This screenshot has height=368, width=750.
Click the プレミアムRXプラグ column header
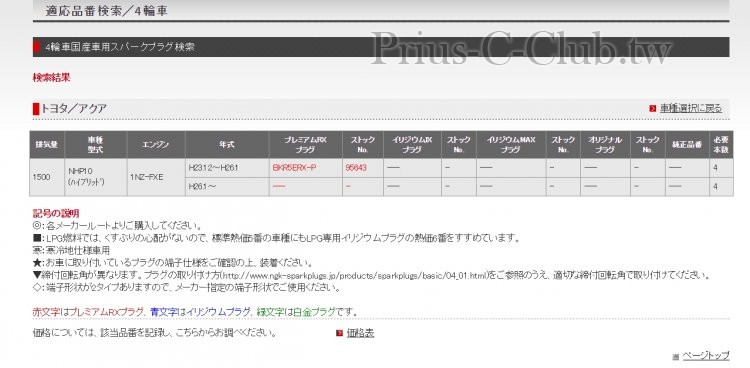point(306,145)
